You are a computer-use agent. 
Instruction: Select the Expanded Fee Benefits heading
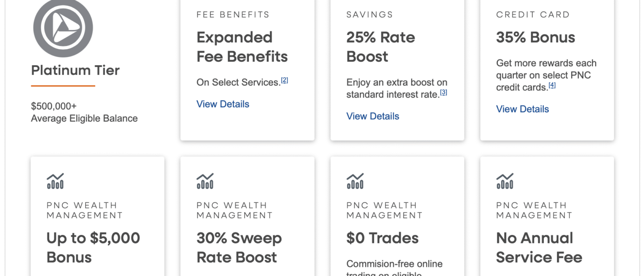[242, 47]
